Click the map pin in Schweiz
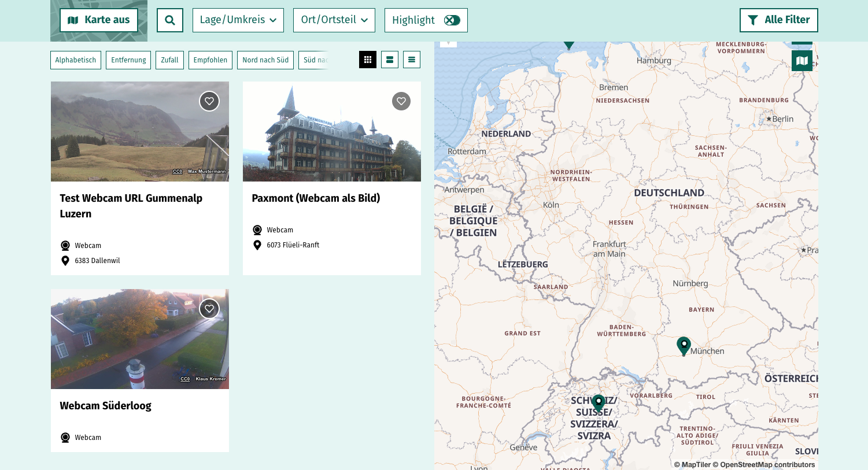The image size is (868, 470). click(599, 403)
